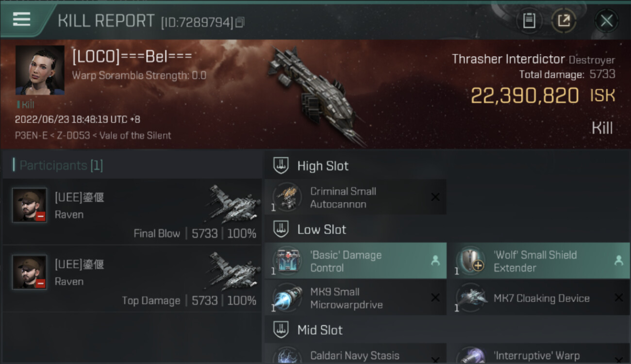View the Final Blow participant portrait
This screenshot has height=364, width=631.
tap(30, 205)
